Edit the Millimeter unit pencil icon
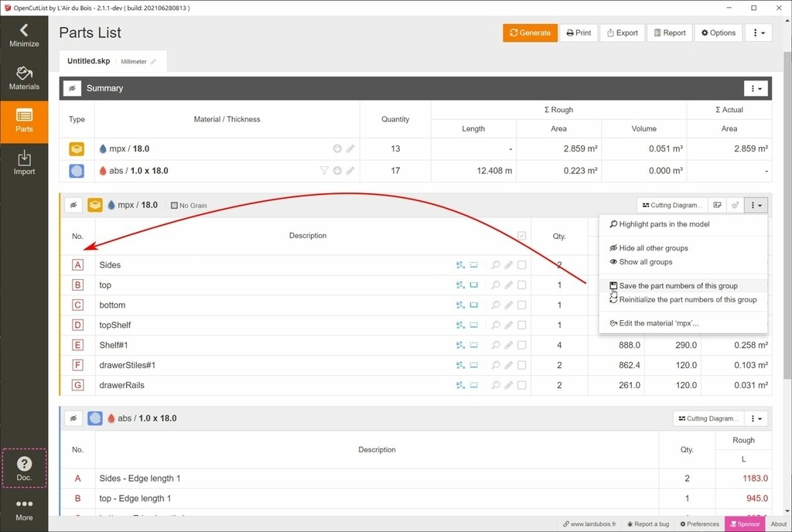 click(154, 62)
